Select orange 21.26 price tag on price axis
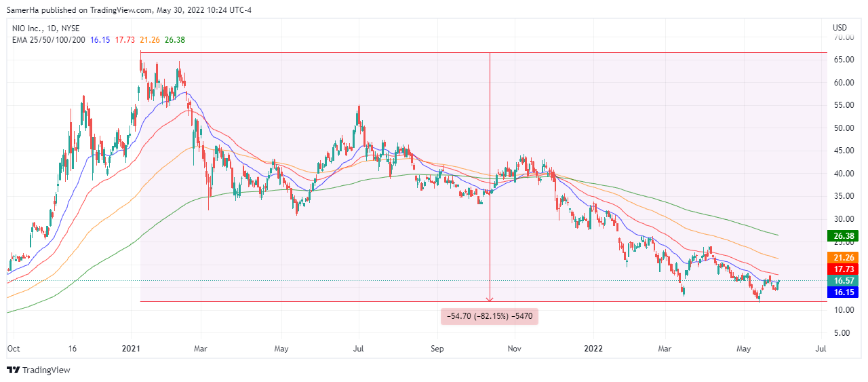The height and width of the screenshot is (382, 868). [x=843, y=258]
